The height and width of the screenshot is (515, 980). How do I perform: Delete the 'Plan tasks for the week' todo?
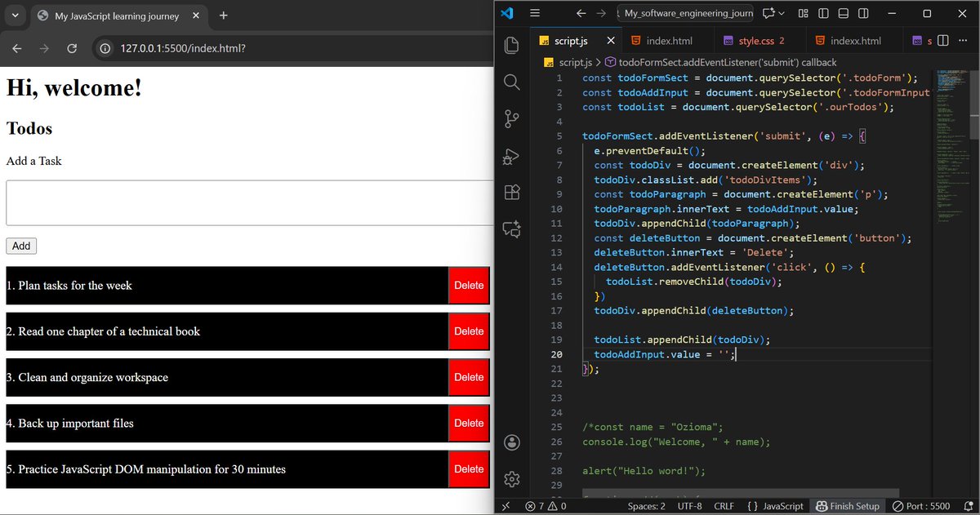point(469,286)
